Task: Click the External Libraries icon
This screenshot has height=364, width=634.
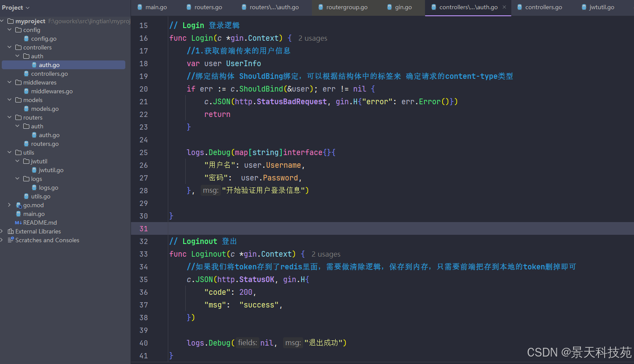Action: 11,231
